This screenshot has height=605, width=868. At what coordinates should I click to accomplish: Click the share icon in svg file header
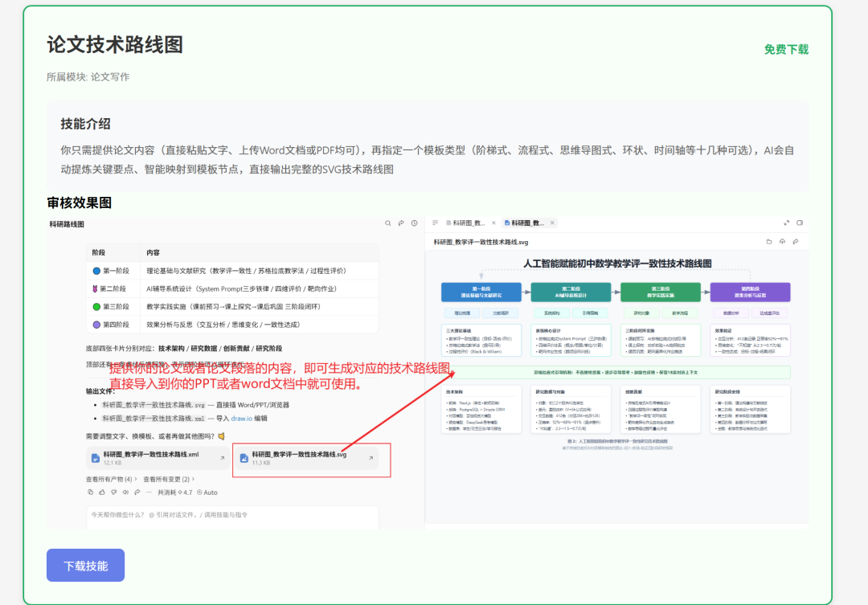click(796, 241)
